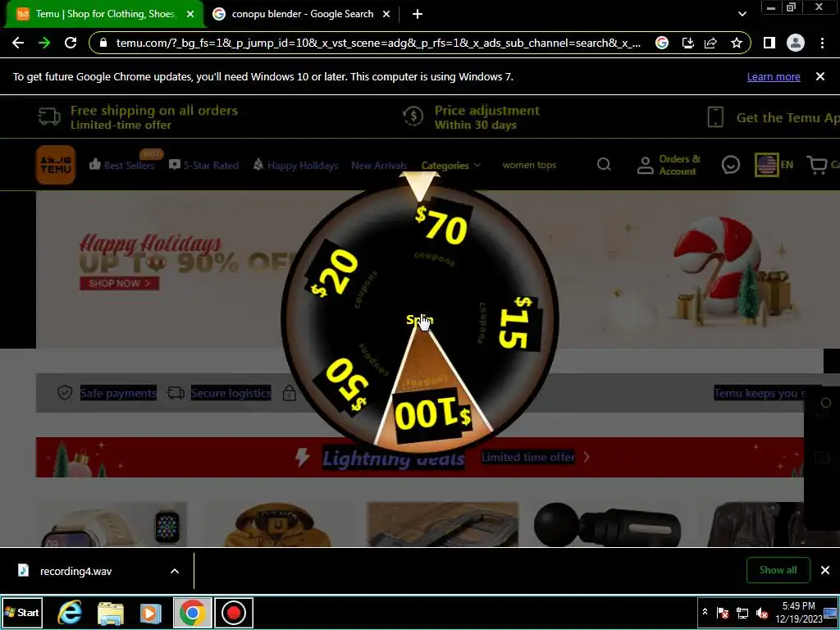This screenshot has height=630, width=840.
Task: Click Show all downloads
Action: 778,570
